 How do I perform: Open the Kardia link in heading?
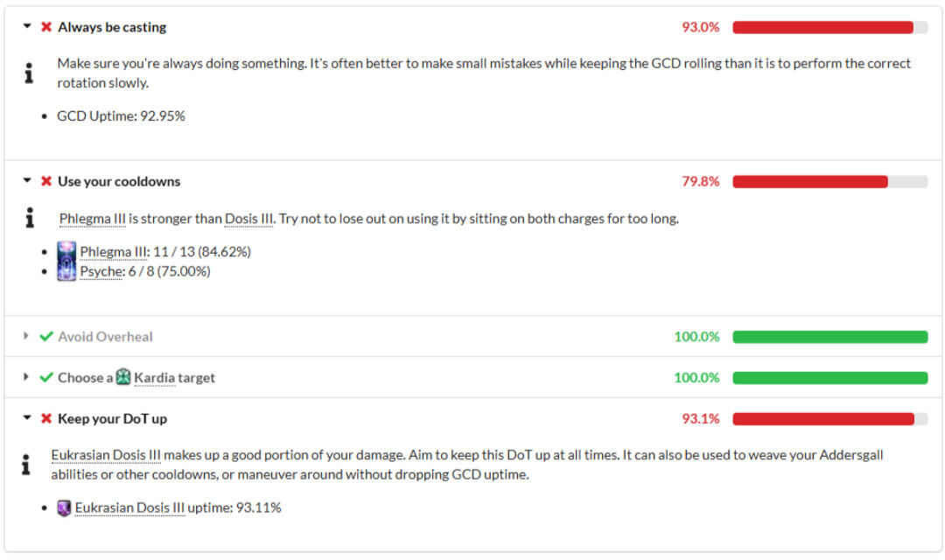click(154, 378)
